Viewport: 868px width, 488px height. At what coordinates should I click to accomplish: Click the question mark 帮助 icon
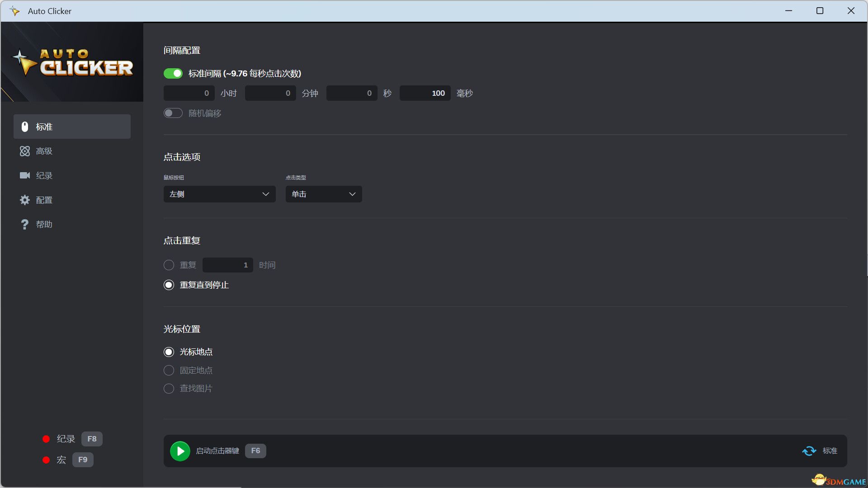pos(25,225)
